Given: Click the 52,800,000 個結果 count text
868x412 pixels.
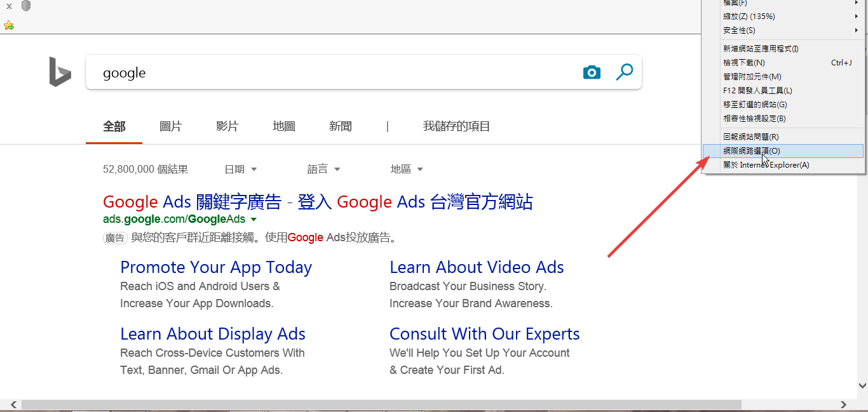Looking at the screenshot, I should [146, 169].
